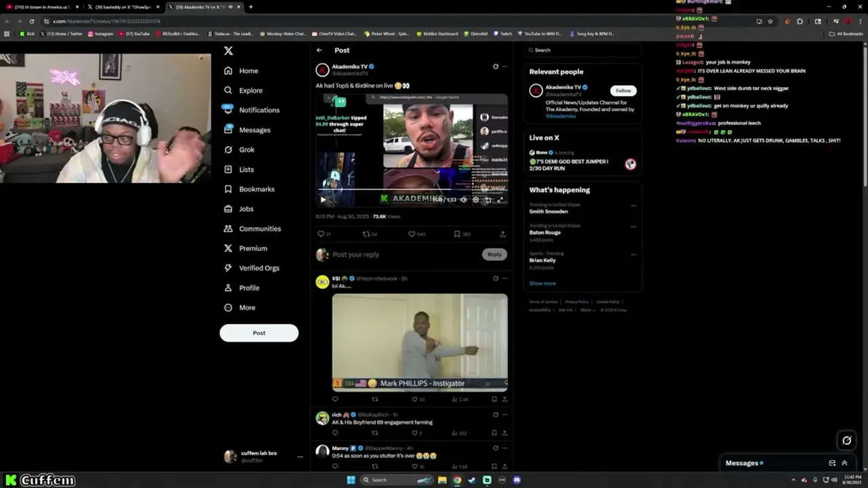
Task: Expand the video to fullscreen
Action: [x=500, y=199]
